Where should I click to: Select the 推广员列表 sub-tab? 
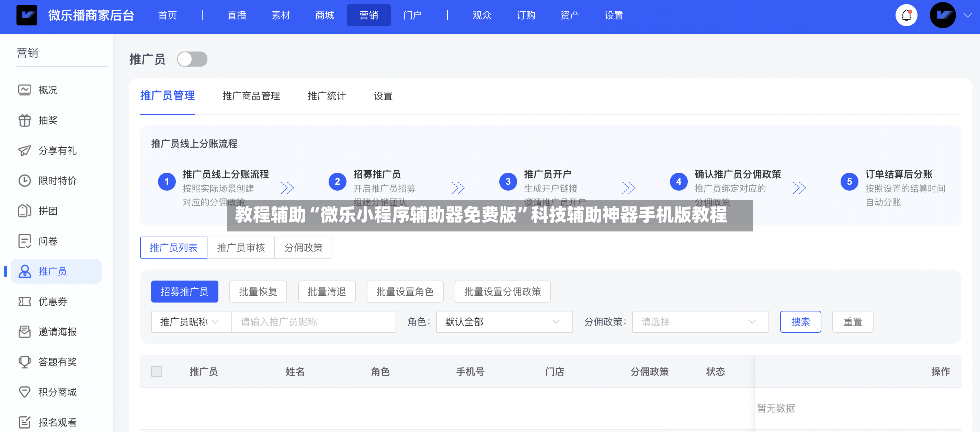coord(173,248)
